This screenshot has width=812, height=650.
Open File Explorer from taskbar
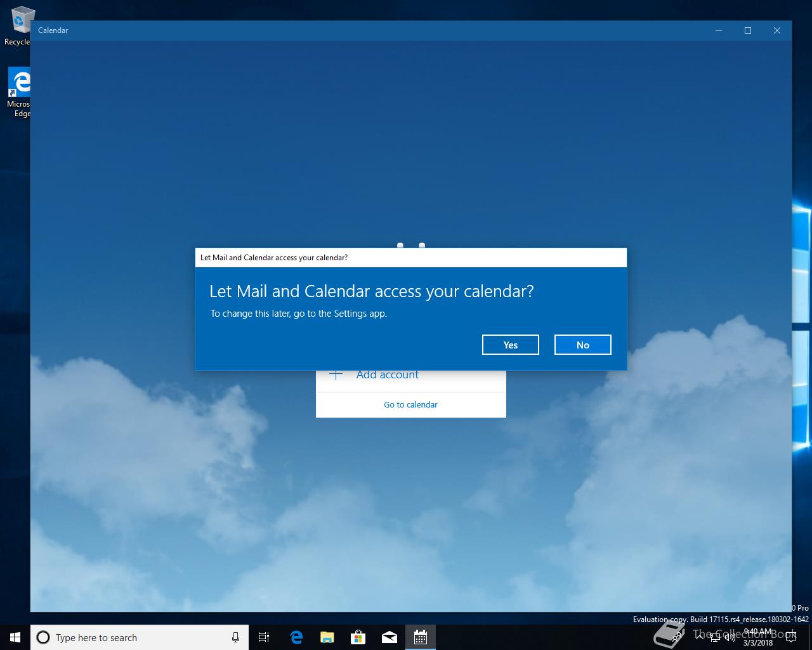point(327,637)
